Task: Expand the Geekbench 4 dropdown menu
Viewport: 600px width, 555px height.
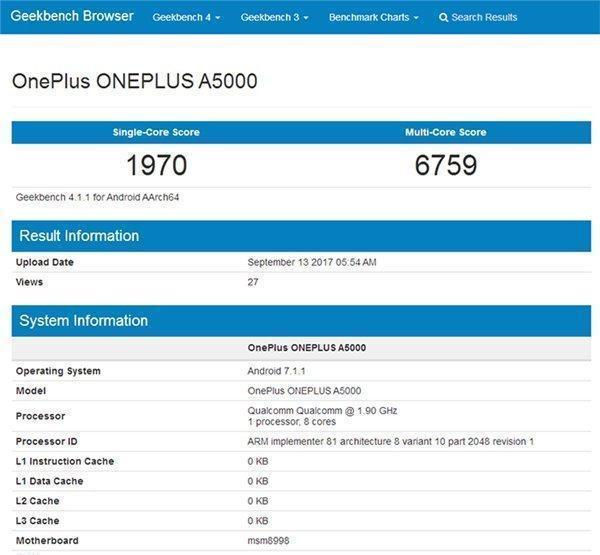Action: click(x=186, y=17)
